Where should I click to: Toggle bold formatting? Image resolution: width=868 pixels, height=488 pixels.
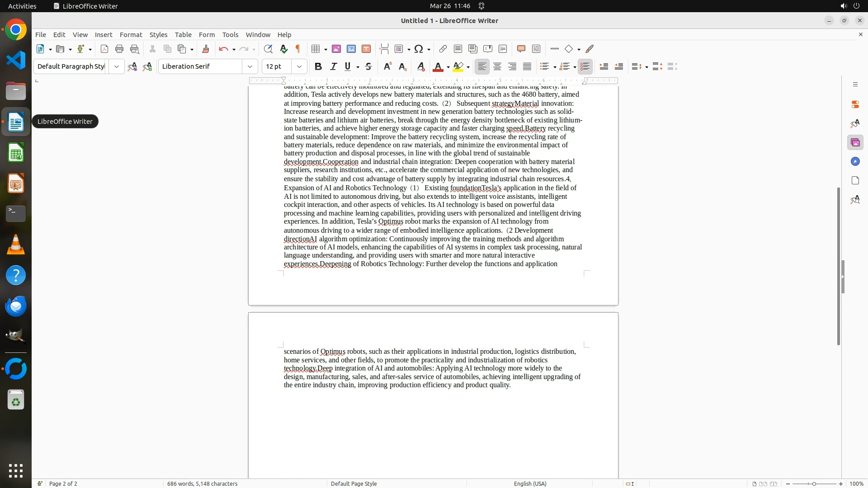click(318, 66)
